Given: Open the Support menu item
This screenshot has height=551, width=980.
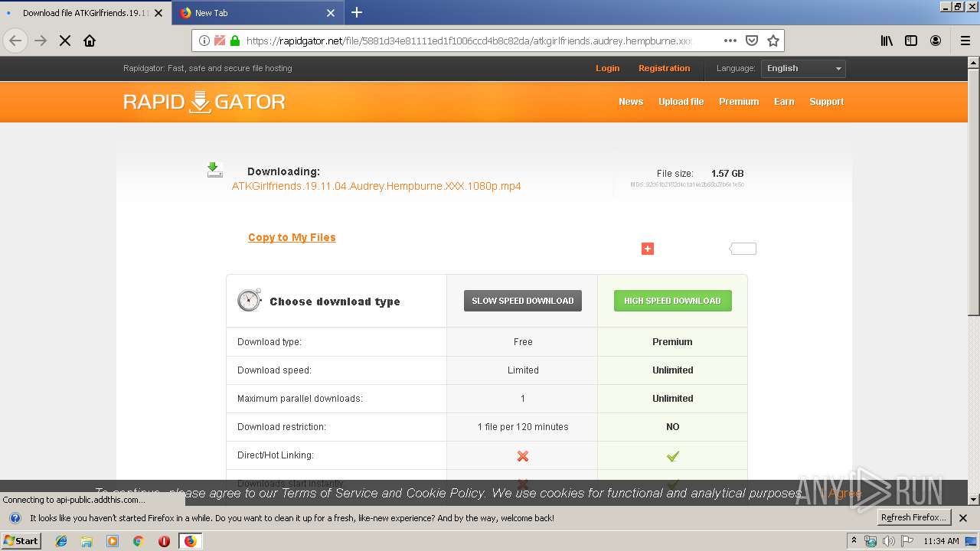Looking at the screenshot, I should pyautogui.click(x=826, y=102).
